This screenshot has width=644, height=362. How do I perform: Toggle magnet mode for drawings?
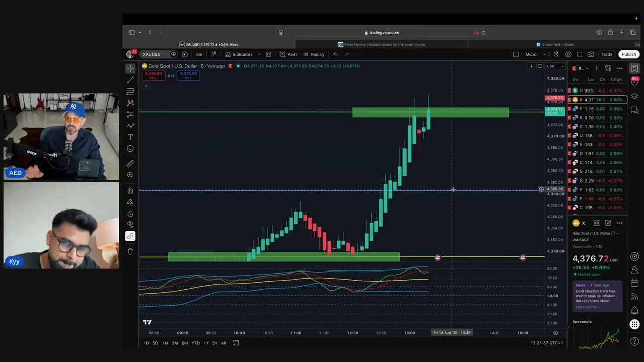(x=130, y=190)
